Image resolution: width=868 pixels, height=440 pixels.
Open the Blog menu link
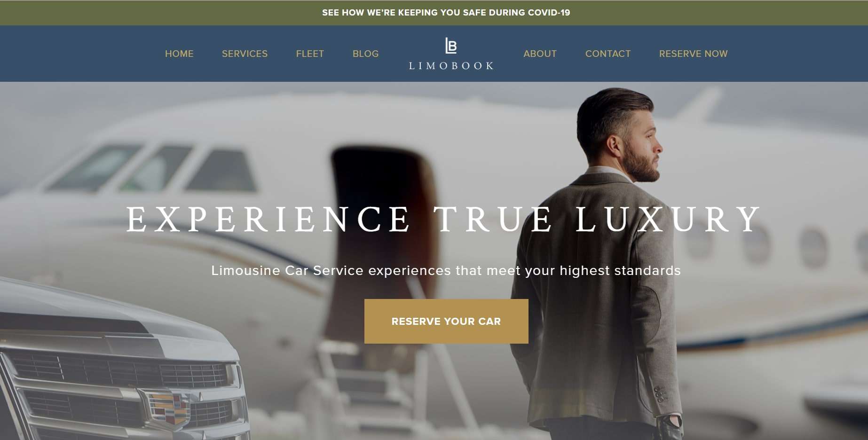pos(365,54)
